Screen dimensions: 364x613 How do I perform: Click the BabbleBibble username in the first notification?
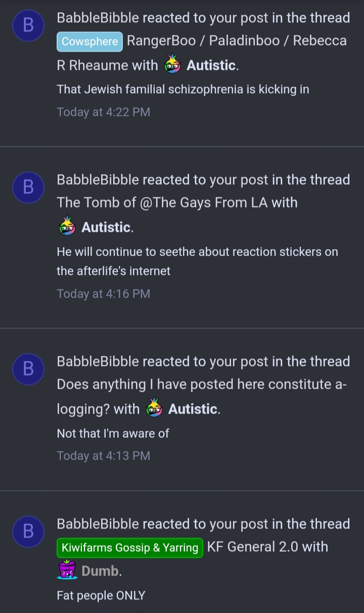coord(98,18)
